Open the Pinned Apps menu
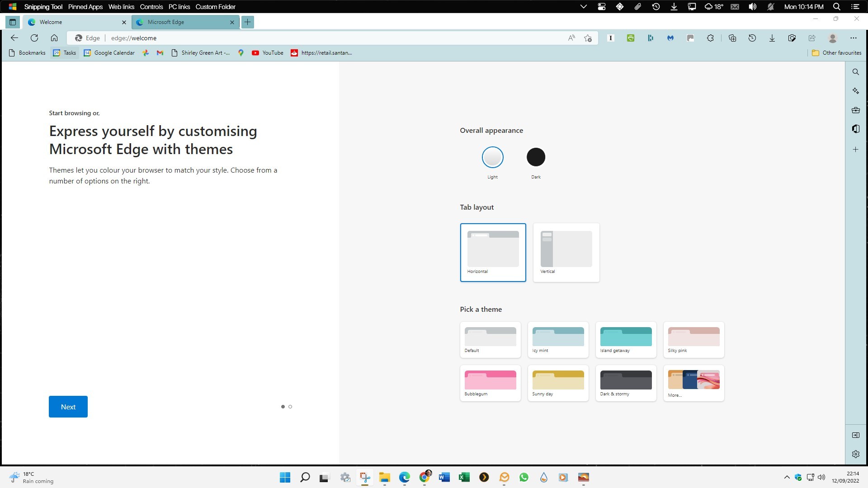Viewport: 868px width, 488px height. pos(85,7)
